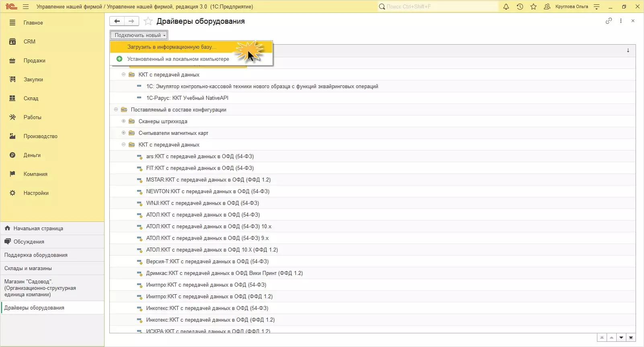
Task: Collapse the lower ККТ с передачей данных group
Action: pos(123,145)
